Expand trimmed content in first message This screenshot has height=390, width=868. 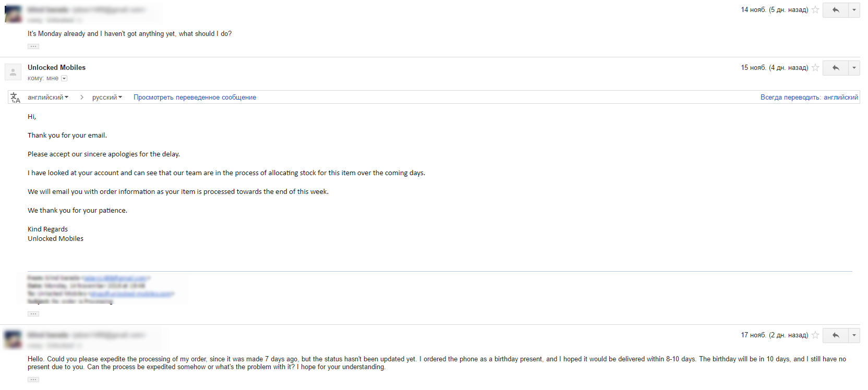pyautogui.click(x=33, y=46)
